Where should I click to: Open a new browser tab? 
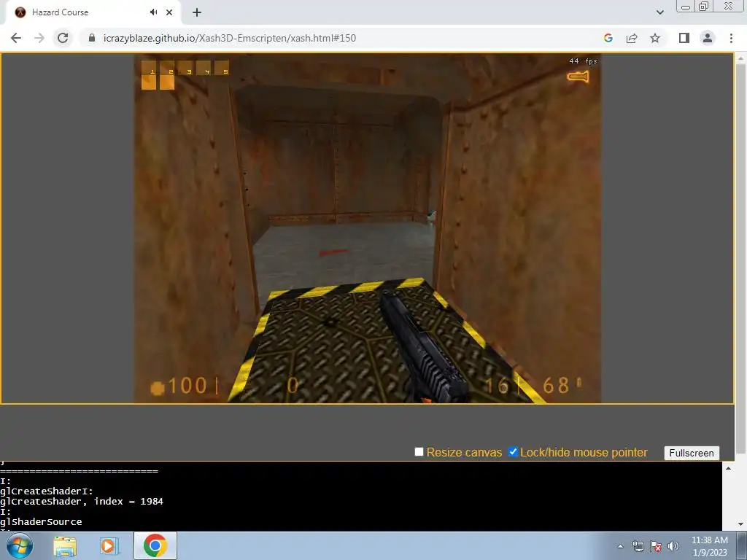point(197,12)
